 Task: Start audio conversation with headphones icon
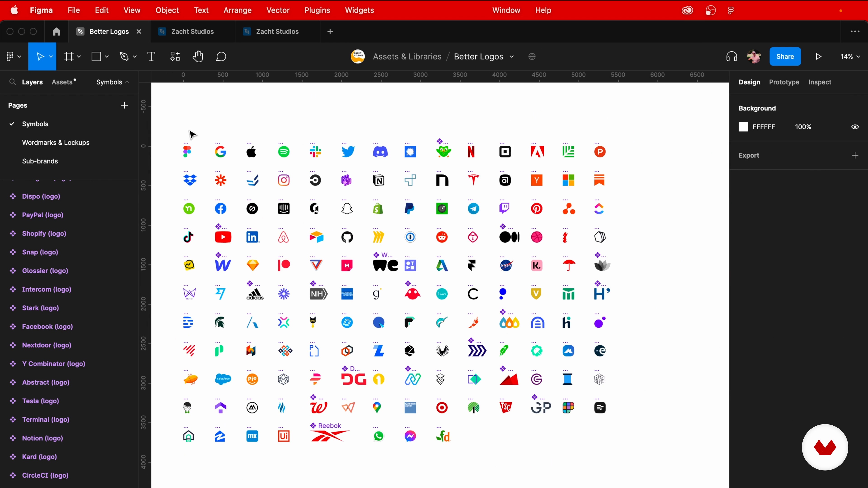731,56
